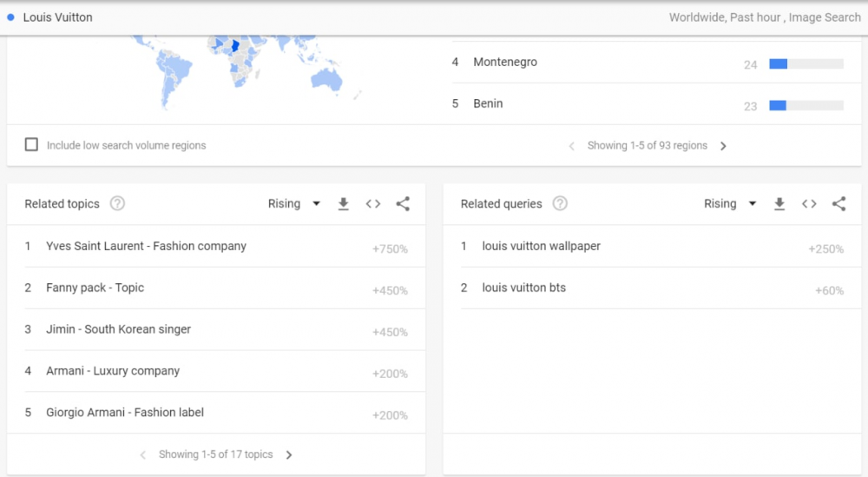Go to next page of regions

pos(723,146)
